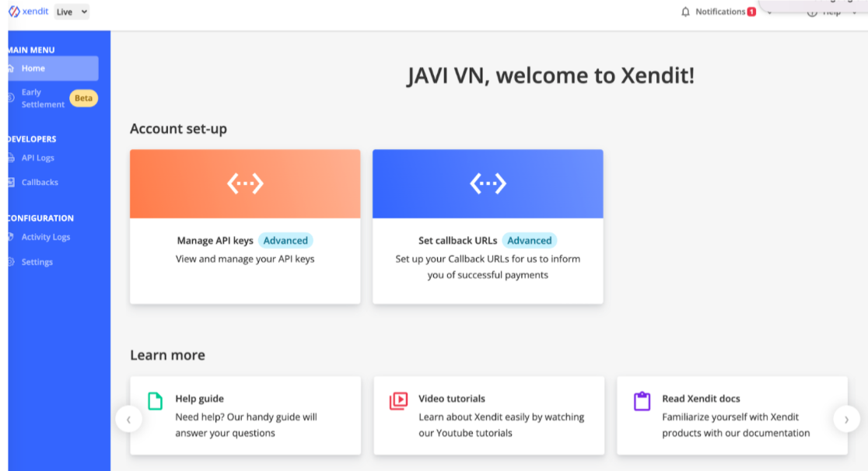868x471 pixels.
Task: Click 'Need help? Our handy guide' description
Action: coord(247,425)
